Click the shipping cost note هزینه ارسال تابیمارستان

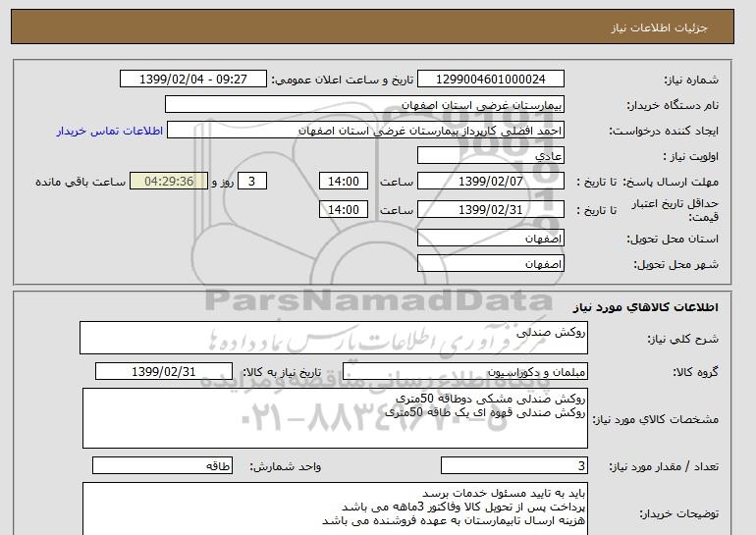(454, 520)
